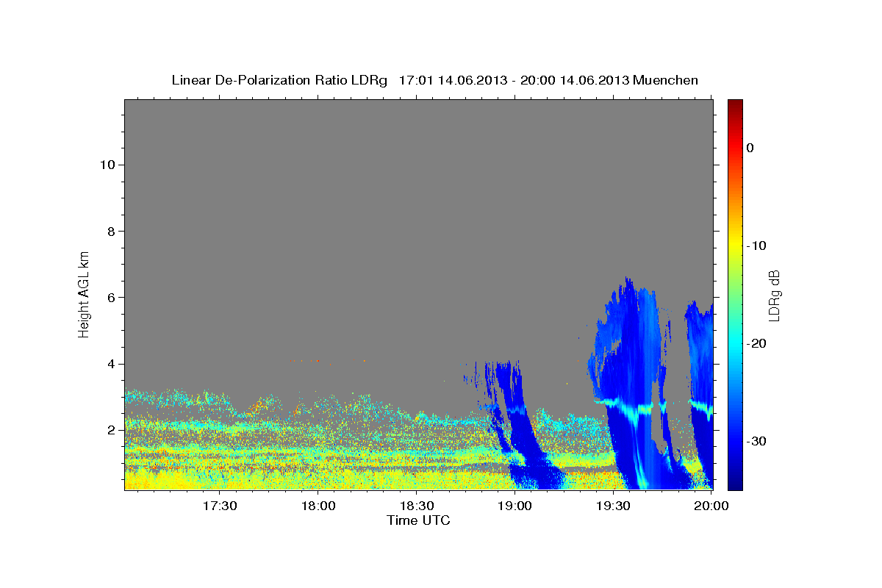The height and width of the screenshot is (588, 882).
Task: Click the height tick label 8
Action: (x=110, y=232)
